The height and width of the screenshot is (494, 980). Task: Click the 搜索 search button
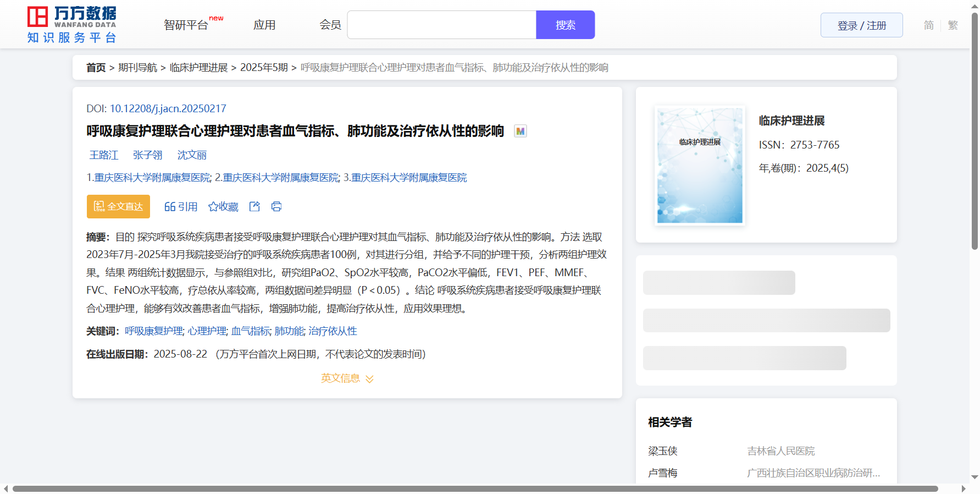pos(566,25)
